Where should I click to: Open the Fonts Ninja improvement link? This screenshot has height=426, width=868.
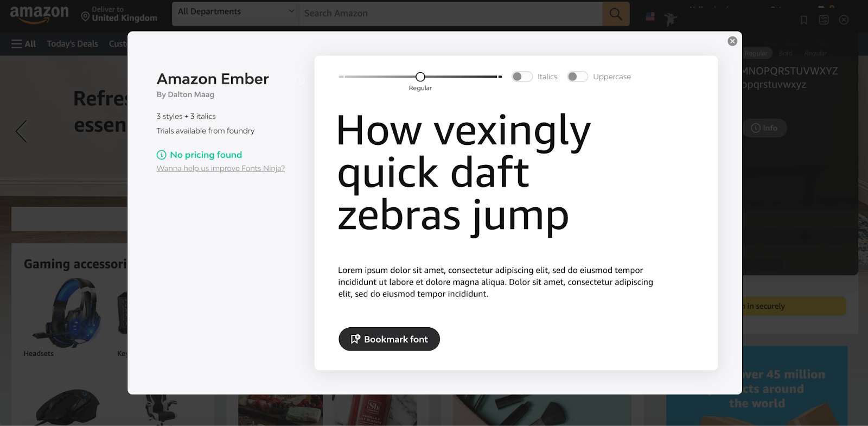click(x=221, y=168)
